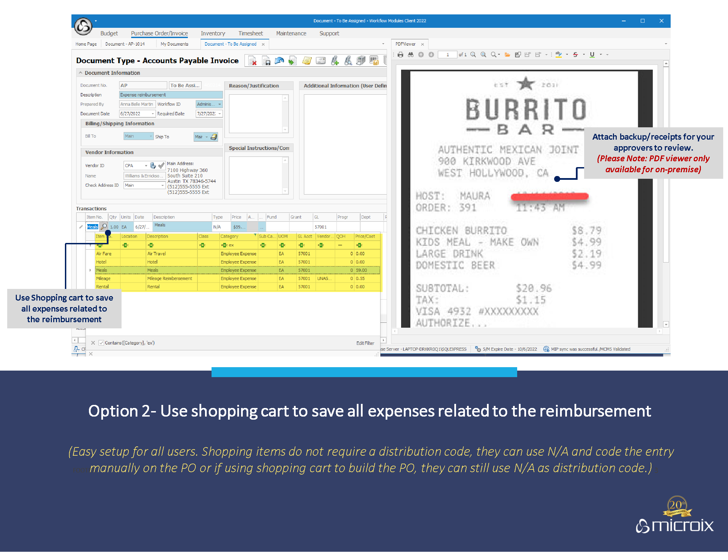
Task: Select the Mileage row in item list
Action: pos(103,279)
